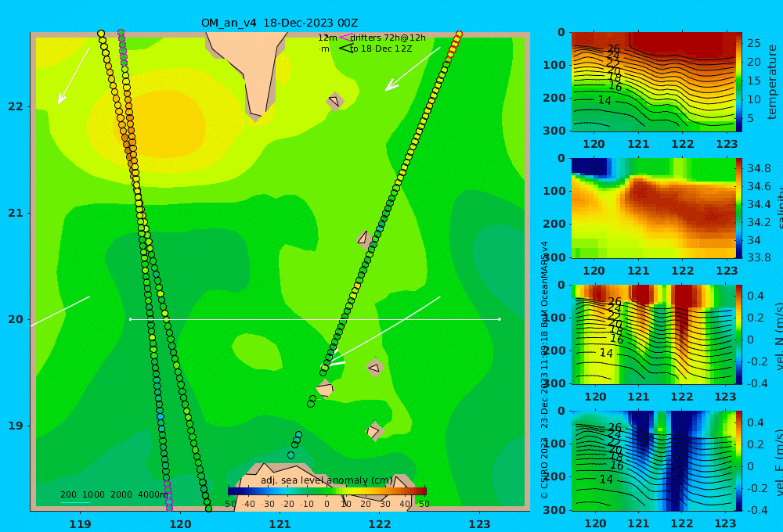Click the right endpoint dot of the white transect line
783x532 pixels.
point(500,319)
